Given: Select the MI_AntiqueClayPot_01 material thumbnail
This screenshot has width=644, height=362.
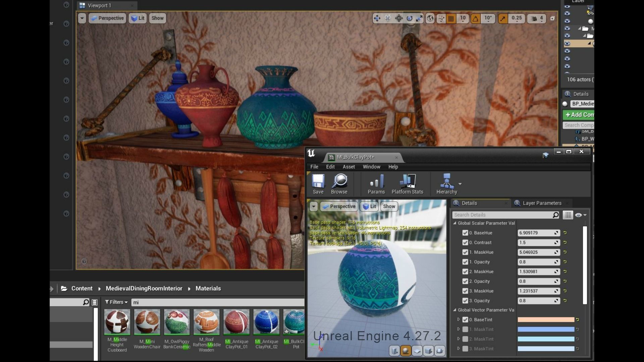Looking at the screenshot, I should (x=236, y=322).
